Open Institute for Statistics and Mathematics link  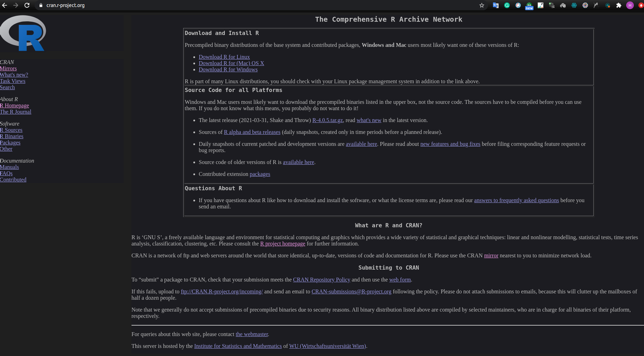click(x=238, y=346)
